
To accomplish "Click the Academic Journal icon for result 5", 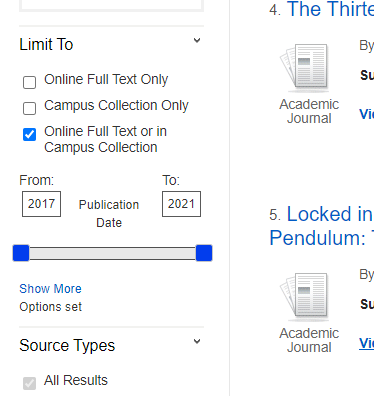I will coord(304,297).
